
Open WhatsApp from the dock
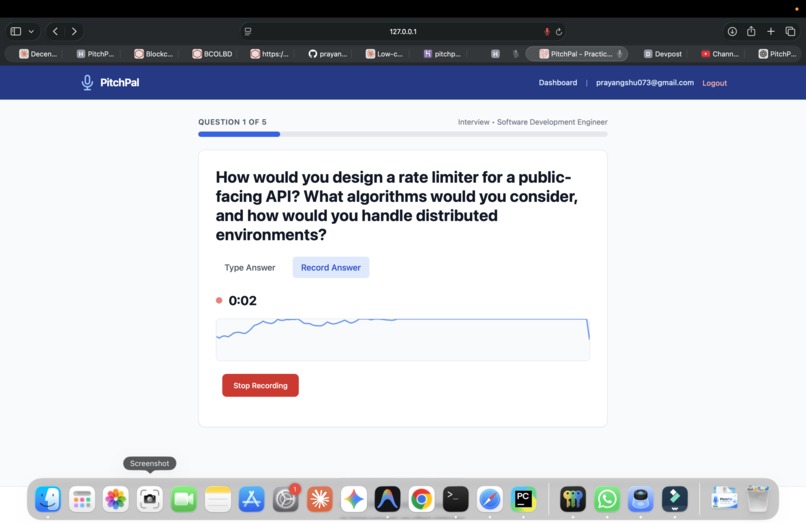tap(607, 499)
